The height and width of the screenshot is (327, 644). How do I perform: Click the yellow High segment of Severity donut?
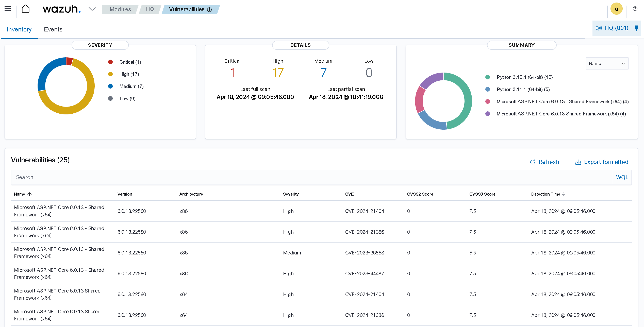click(86, 101)
